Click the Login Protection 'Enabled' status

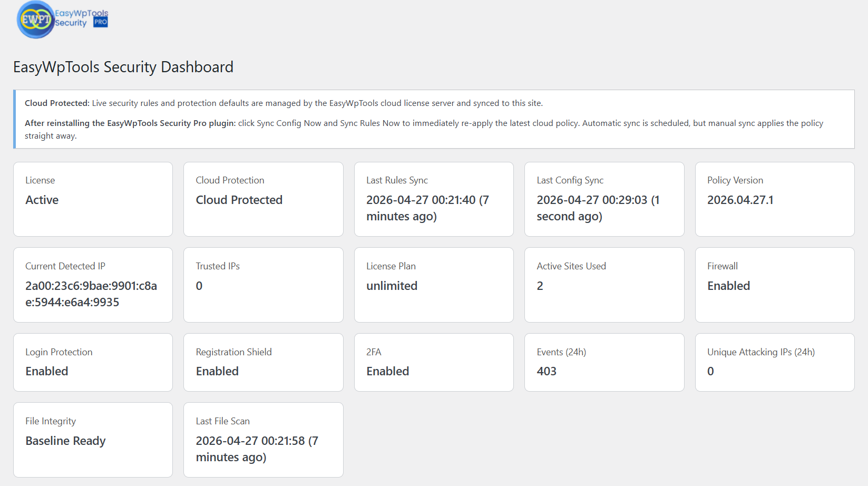click(47, 371)
